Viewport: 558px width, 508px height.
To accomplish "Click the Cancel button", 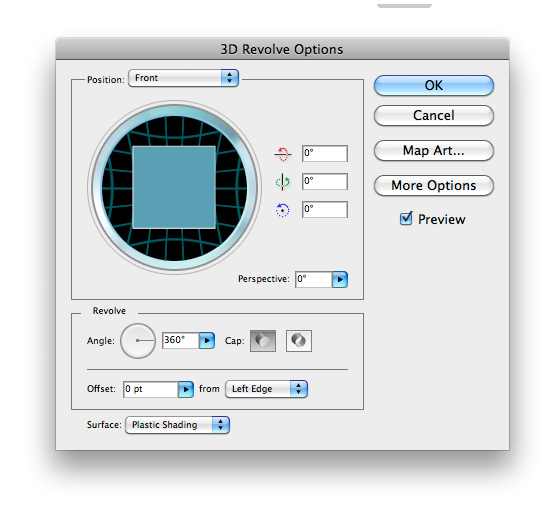I will point(434,115).
